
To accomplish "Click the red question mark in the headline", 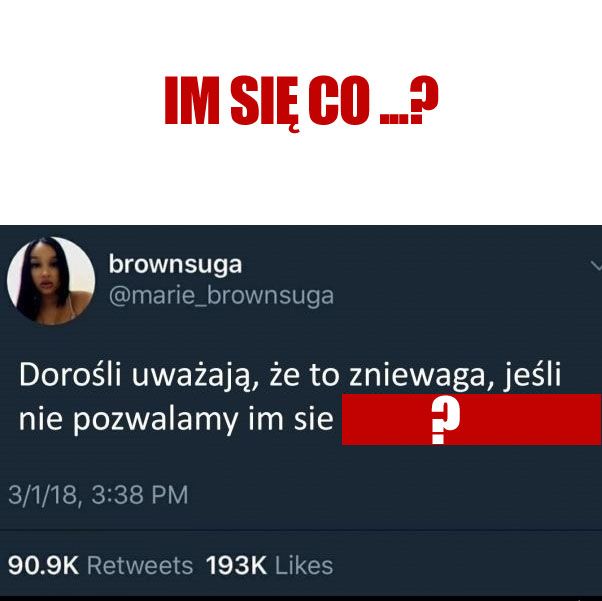I will point(423,99).
